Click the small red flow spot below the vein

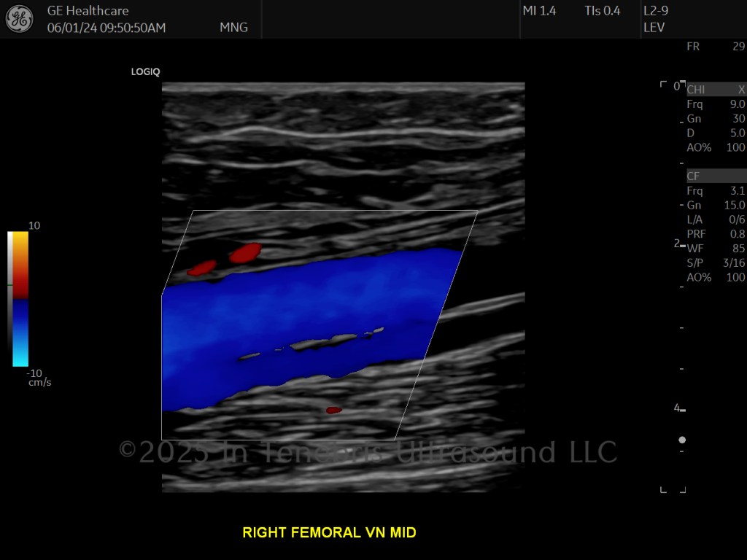point(333,410)
